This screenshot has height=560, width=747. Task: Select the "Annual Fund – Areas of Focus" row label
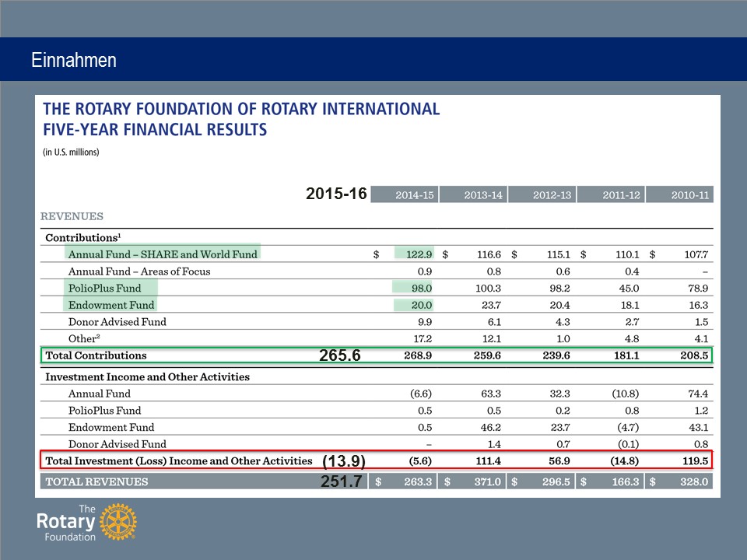tap(139, 271)
